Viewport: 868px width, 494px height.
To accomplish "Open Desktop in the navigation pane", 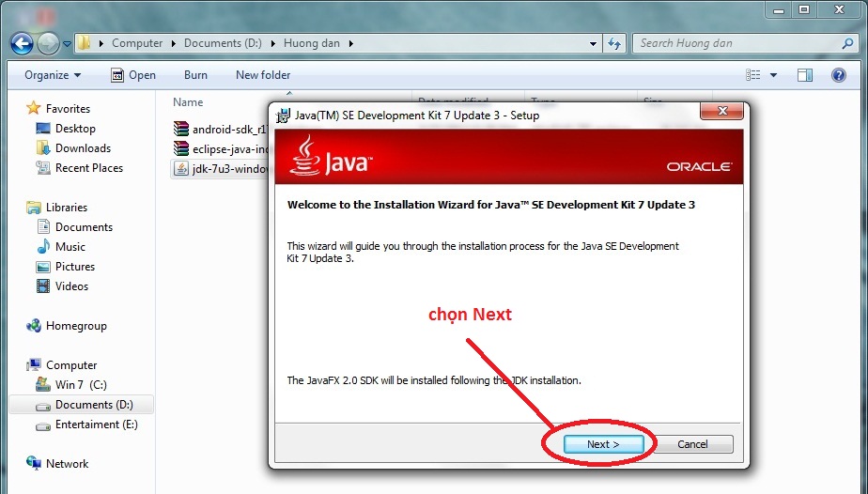I will click(x=66, y=129).
